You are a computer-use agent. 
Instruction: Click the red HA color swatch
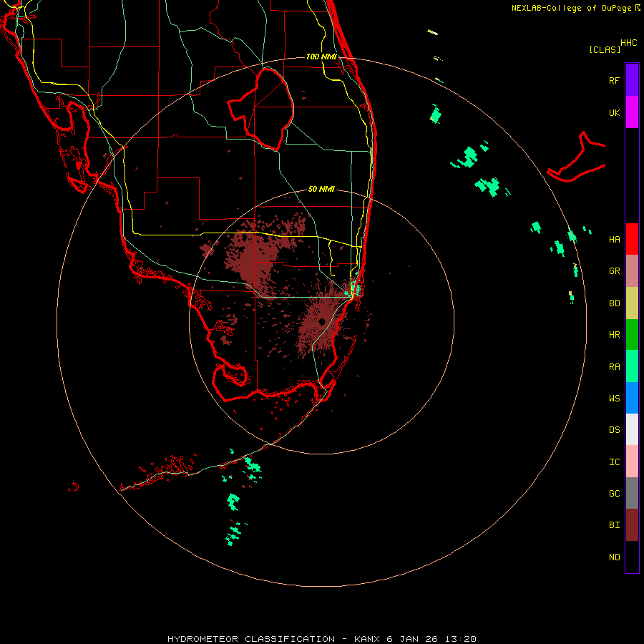pos(632,239)
